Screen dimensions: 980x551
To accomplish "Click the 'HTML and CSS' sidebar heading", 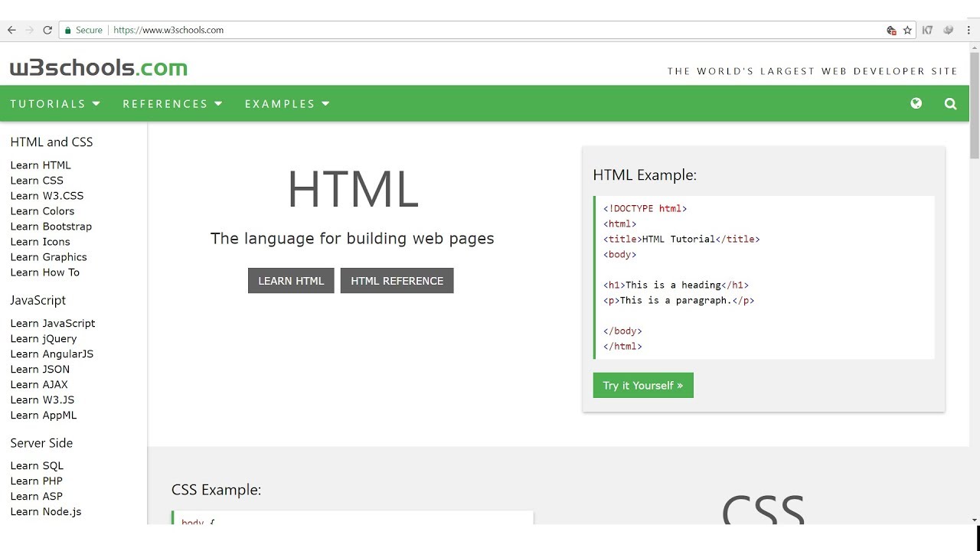I will [x=51, y=142].
